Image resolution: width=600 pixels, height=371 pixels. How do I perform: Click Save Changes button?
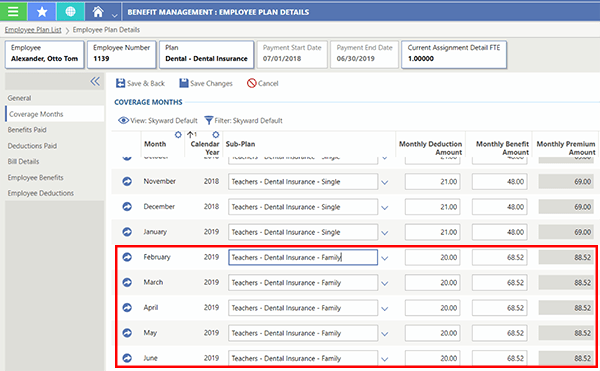206,83
